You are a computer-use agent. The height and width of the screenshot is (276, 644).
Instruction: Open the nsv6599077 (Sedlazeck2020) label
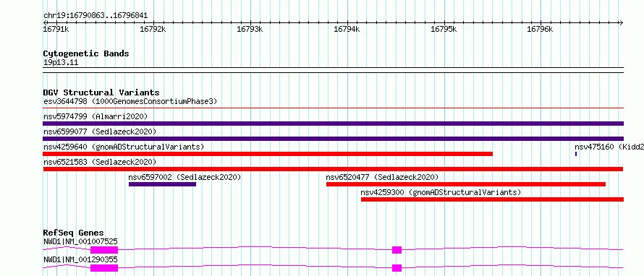pyautogui.click(x=100, y=131)
